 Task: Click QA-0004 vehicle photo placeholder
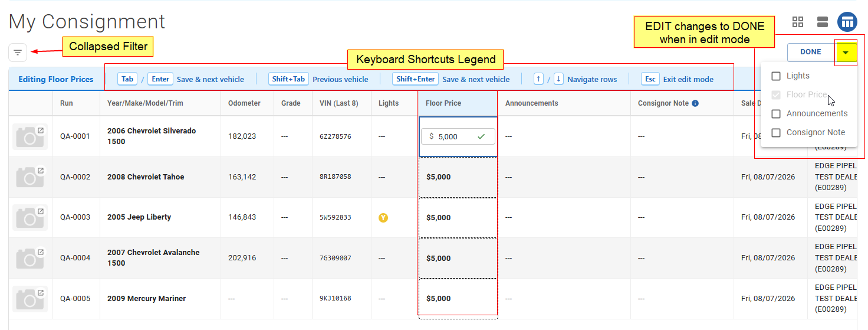[x=29, y=259]
